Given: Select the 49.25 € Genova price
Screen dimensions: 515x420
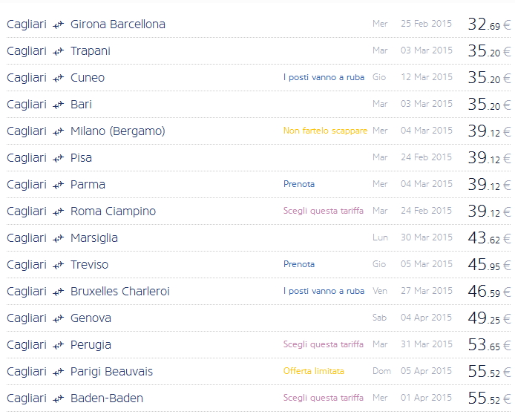Looking at the screenshot, I should click(488, 318).
